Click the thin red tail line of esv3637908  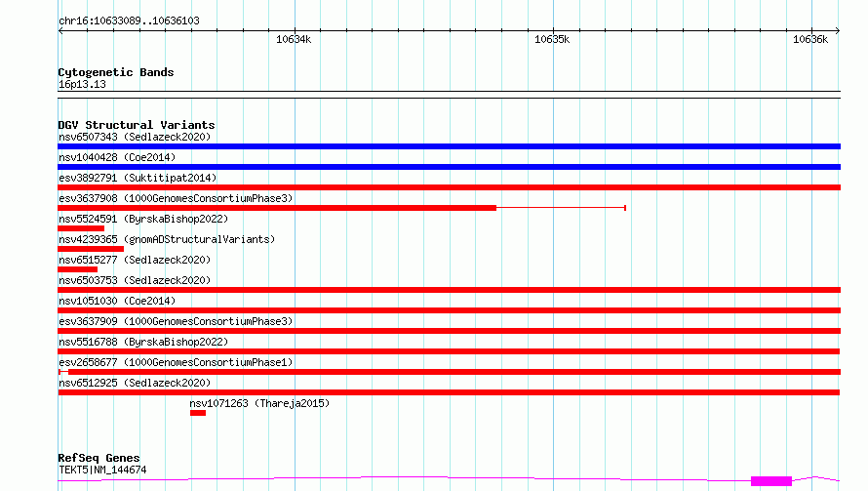[x=562, y=208]
